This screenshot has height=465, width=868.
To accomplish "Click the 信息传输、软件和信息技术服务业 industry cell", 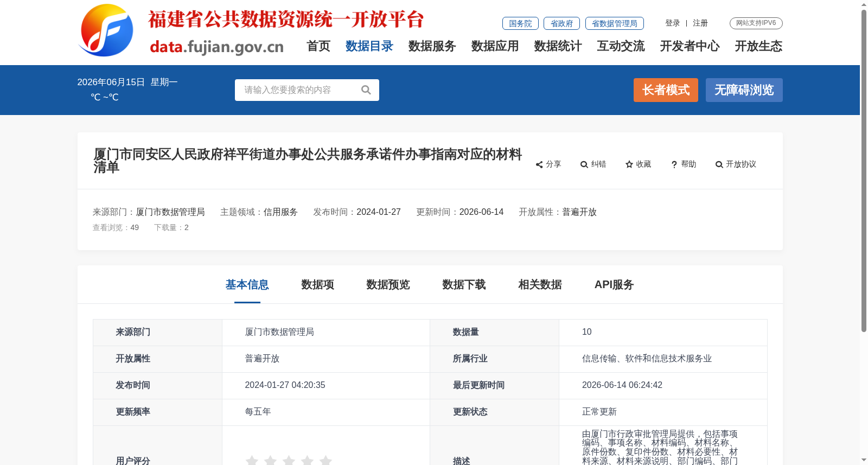I will (x=647, y=359).
